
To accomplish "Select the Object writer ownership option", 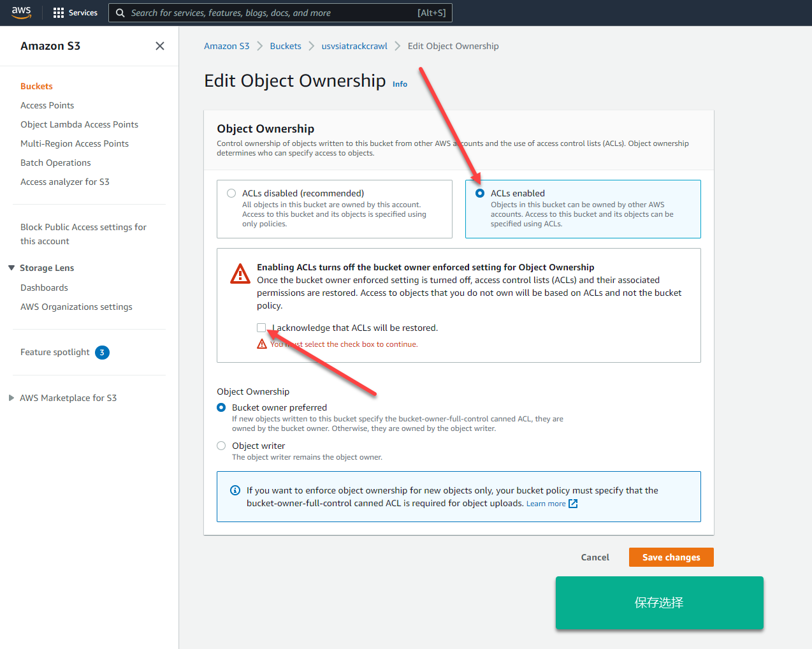I will coord(221,446).
